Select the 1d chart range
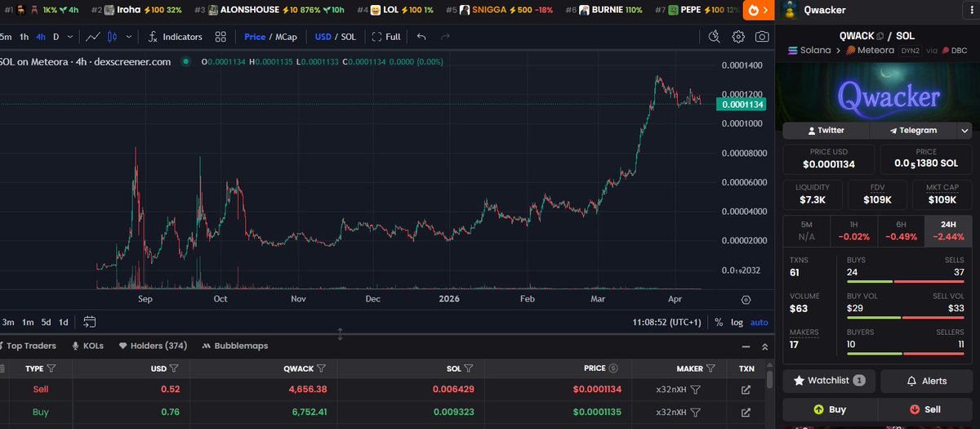The height and width of the screenshot is (429, 980). click(64, 322)
